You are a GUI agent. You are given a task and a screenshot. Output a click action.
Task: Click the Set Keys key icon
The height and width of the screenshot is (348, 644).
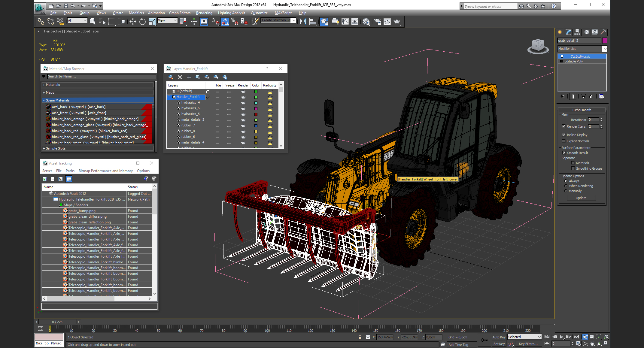pos(484,340)
